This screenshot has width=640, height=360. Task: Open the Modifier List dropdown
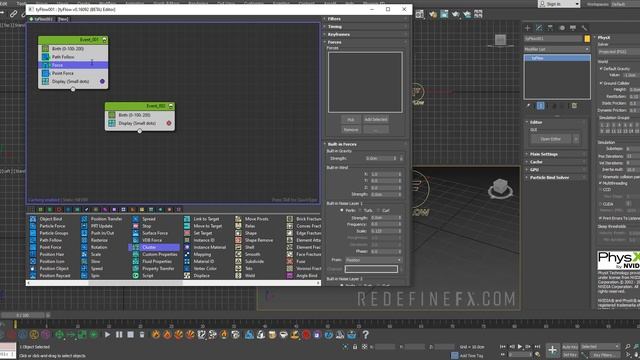(557, 49)
